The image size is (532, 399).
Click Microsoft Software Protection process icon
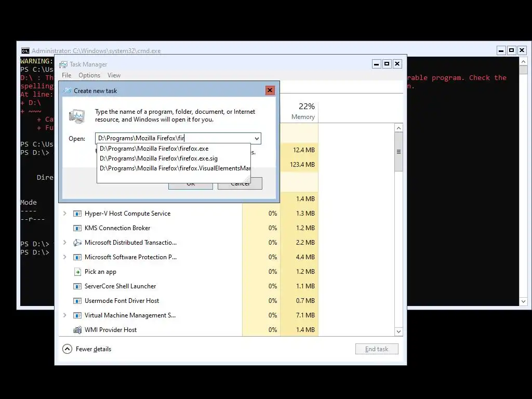click(77, 257)
